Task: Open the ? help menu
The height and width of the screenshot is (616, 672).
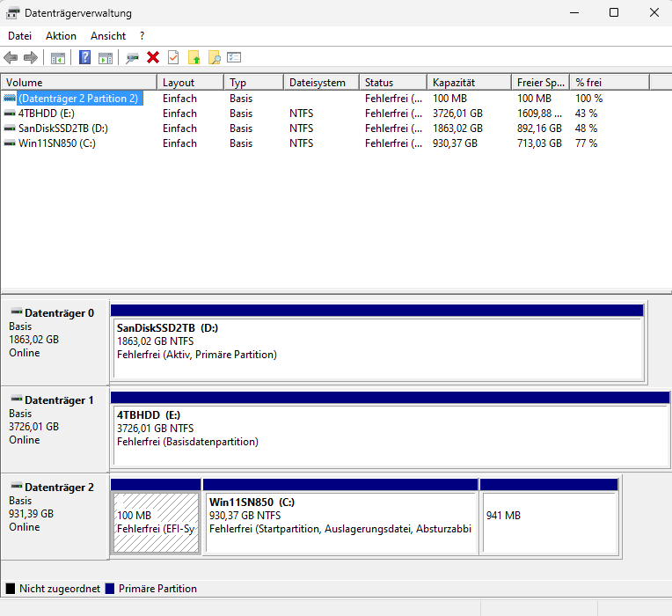Action: [x=142, y=36]
